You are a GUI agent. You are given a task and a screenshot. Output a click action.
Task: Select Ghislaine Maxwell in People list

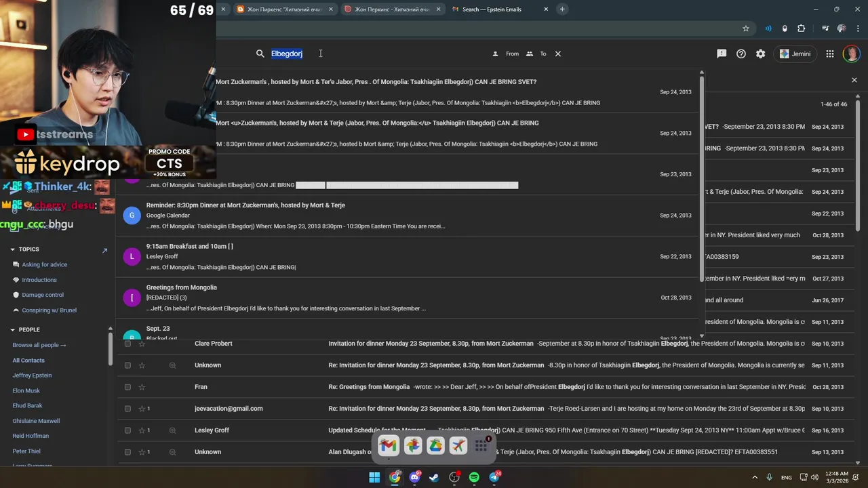(x=36, y=421)
